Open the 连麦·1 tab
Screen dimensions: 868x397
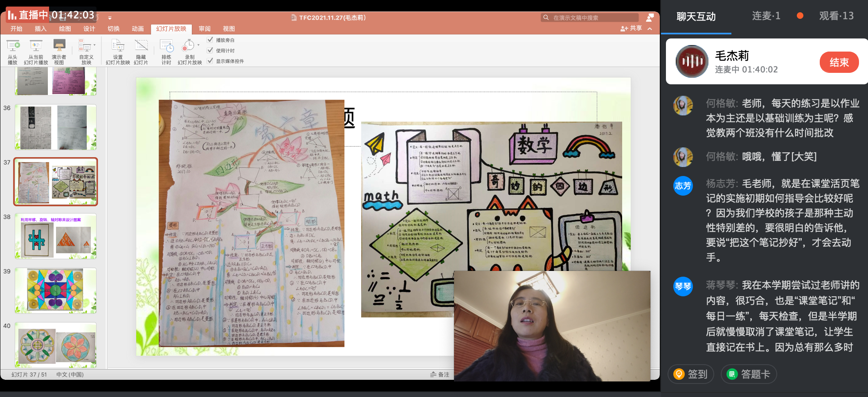pos(766,16)
